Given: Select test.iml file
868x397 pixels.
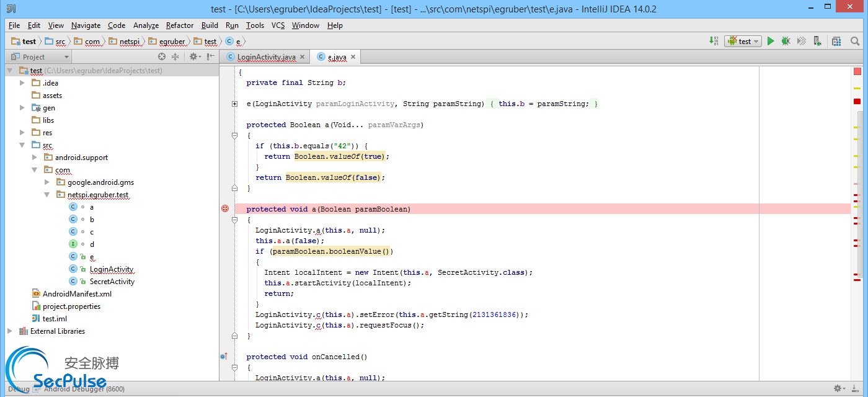Looking at the screenshot, I should tap(55, 319).
